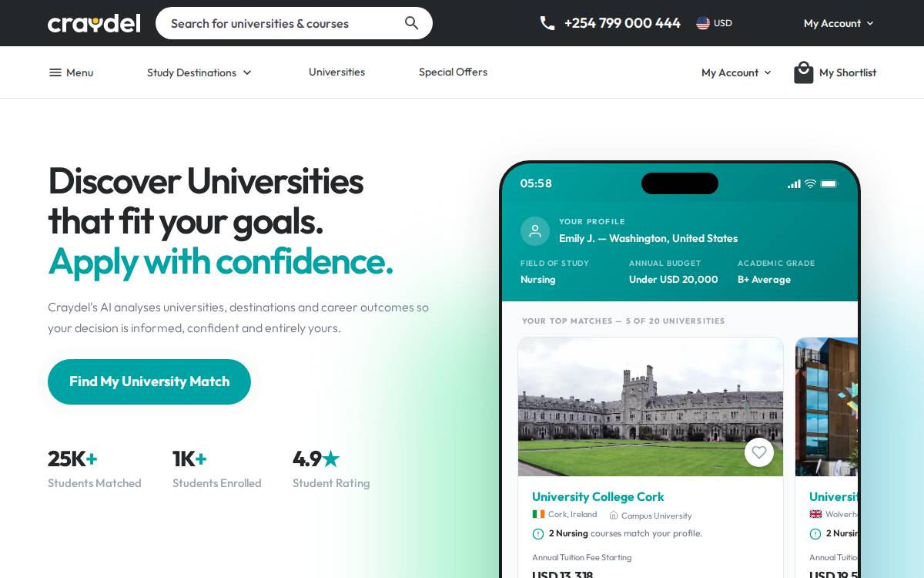Click the US flag currency icon
Viewport: 924px width, 578px height.
(703, 23)
